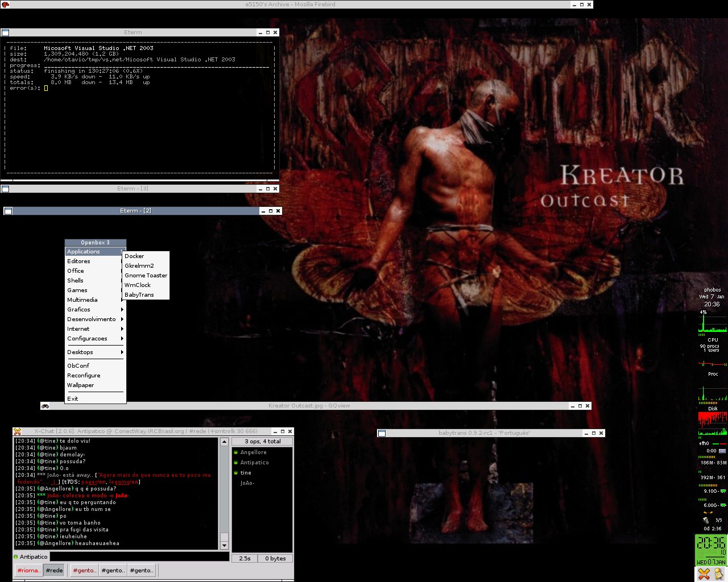This screenshot has height=582, width=728.
Task: Click the babytrans 0.9.2-rc1 title bar
Action: (x=484, y=433)
